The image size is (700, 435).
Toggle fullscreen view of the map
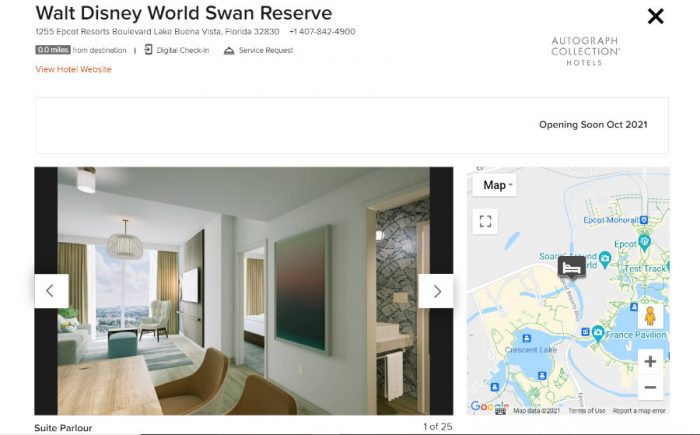pyautogui.click(x=485, y=221)
